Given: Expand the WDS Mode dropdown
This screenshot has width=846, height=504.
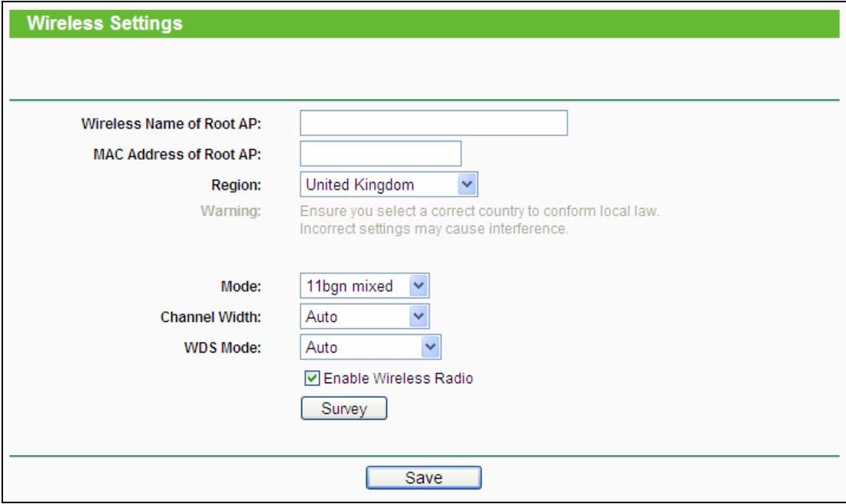Looking at the screenshot, I should click(x=370, y=347).
